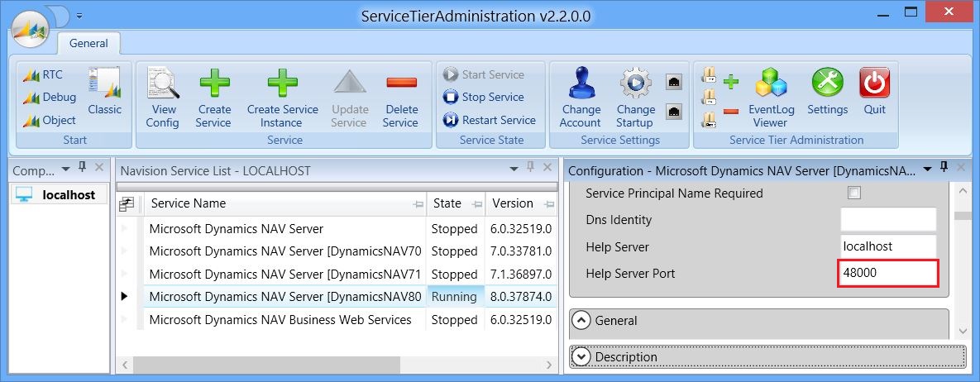Click into the Dns Identity field
The width and height of the screenshot is (980, 382).
888,219
